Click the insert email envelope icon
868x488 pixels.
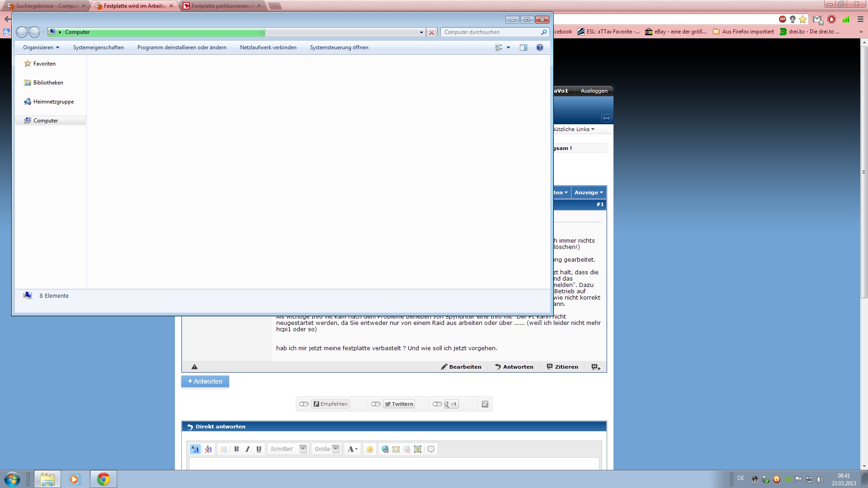point(396,449)
